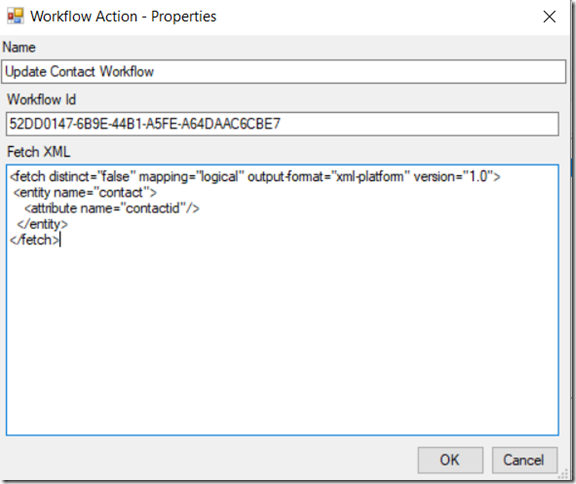Viewport: 576px width, 484px height.
Task: Click the Workflow Id label
Action: (42, 100)
